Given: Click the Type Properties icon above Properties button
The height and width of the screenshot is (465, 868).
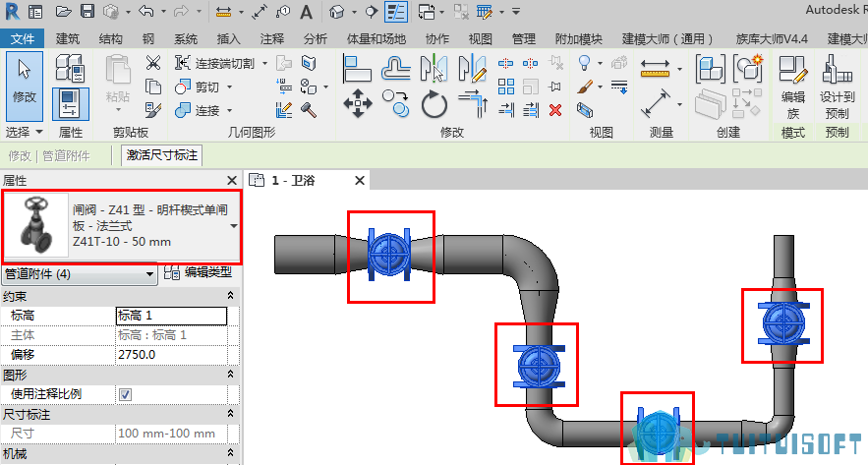Looking at the screenshot, I should (x=71, y=68).
